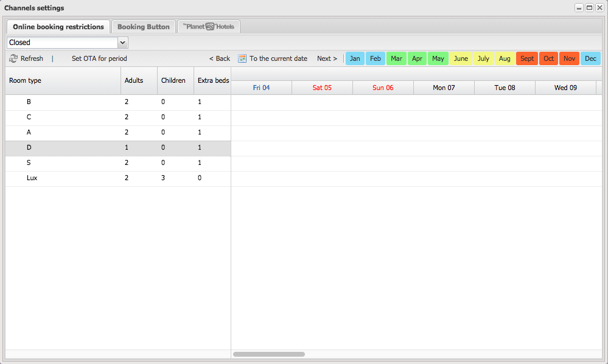Click the calendar icon for current date
Screen dimensions: 608x364
tap(242, 58)
